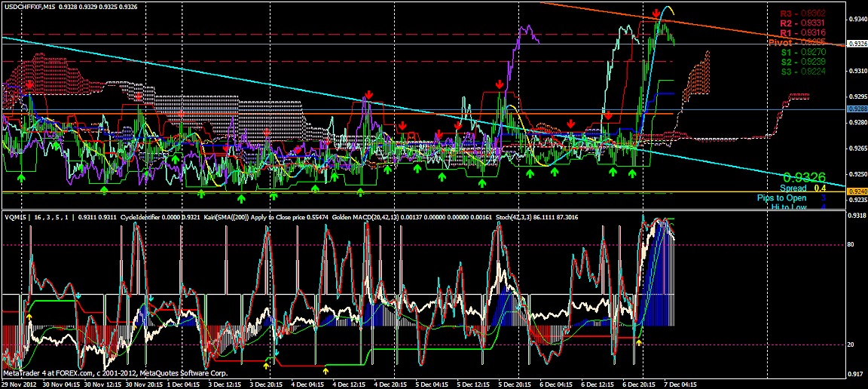Click the 5 Dec 20:15 time label
The image size is (868, 389).
[515, 384]
